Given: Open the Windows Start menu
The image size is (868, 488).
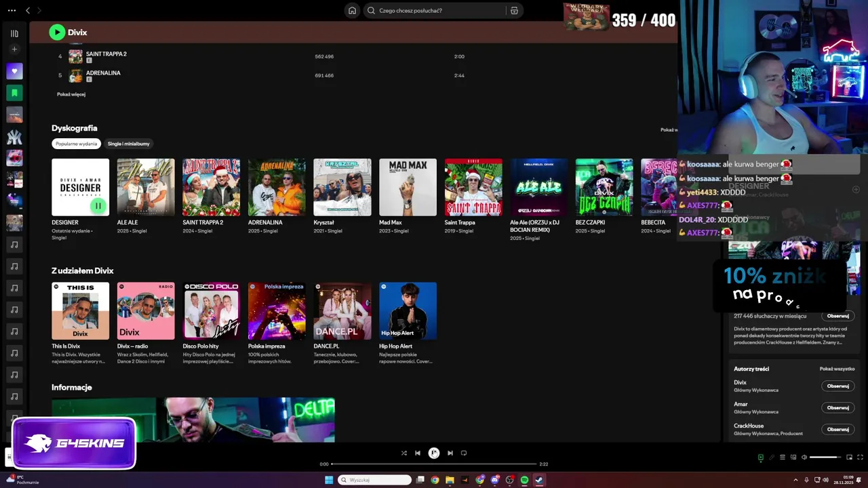Looking at the screenshot, I should [x=329, y=480].
